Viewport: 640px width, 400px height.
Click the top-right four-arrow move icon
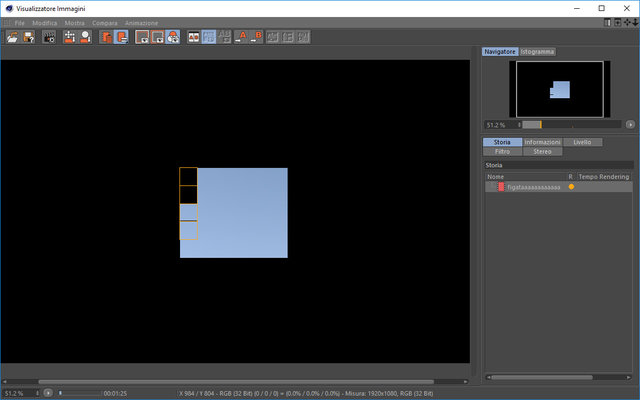(x=627, y=22)
